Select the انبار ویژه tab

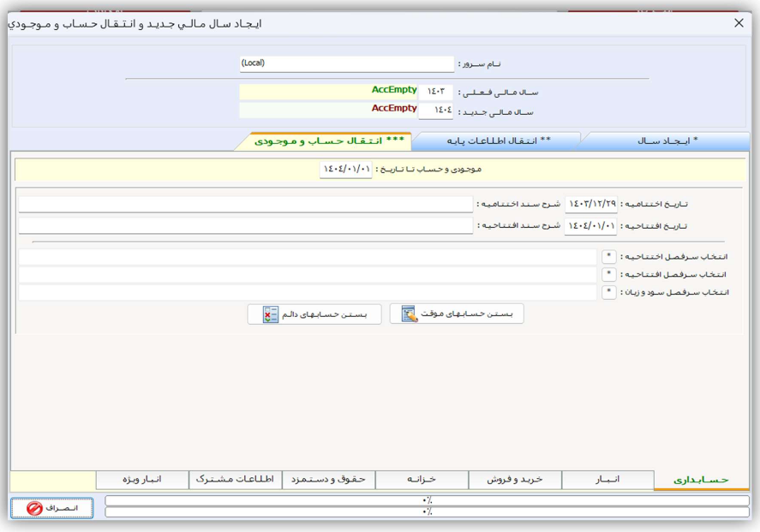142,479
